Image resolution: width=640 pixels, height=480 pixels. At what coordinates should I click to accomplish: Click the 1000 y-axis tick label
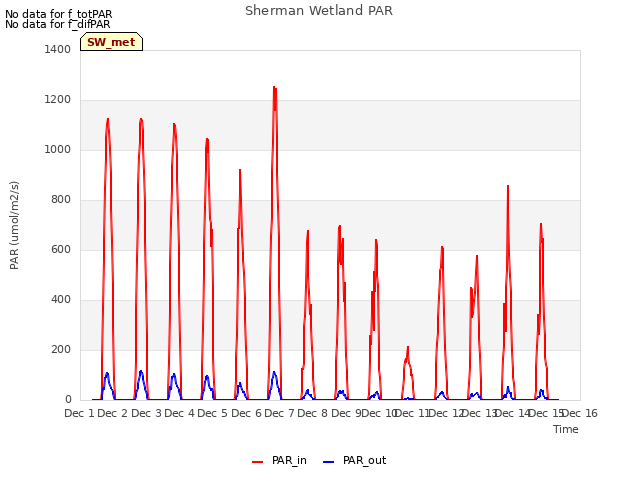click(58, 149)
